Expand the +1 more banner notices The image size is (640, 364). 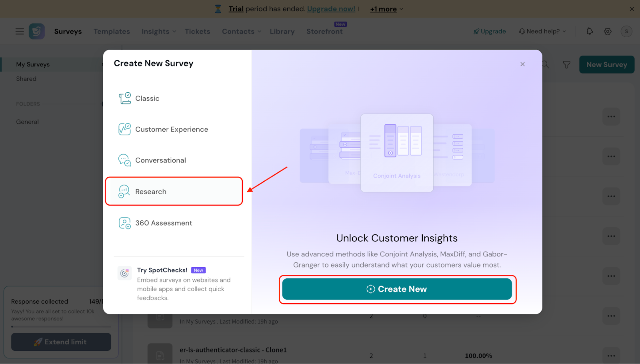(x=386, y=9)
